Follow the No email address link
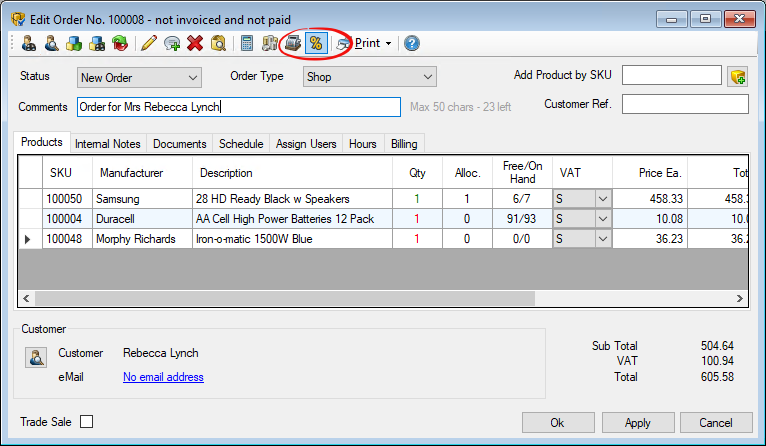Viewport: 766px width, 446px height. tap(163, 377)
